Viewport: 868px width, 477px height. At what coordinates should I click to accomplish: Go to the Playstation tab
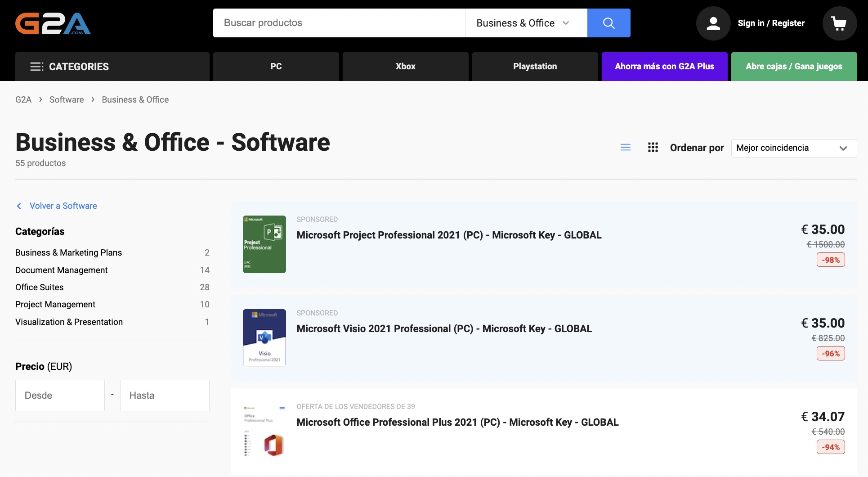535,67
